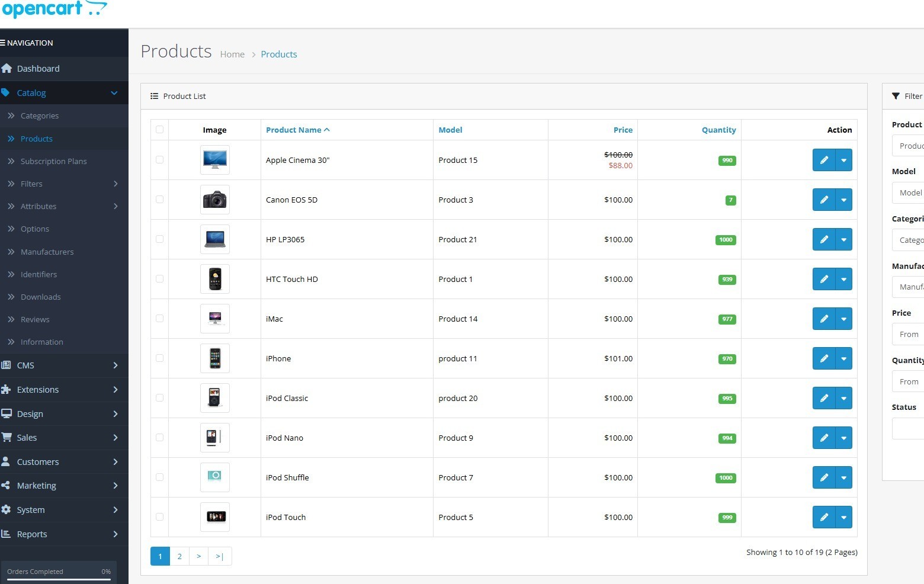
Task: Open the Status filter dropdown
Action: [x=908, y=428]
